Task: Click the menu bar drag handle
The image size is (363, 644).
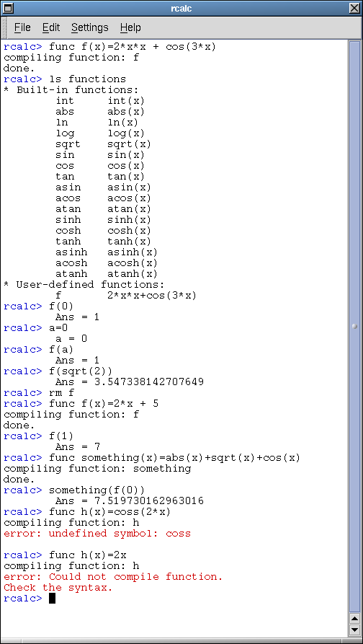Action: click(x=5, y=27)
